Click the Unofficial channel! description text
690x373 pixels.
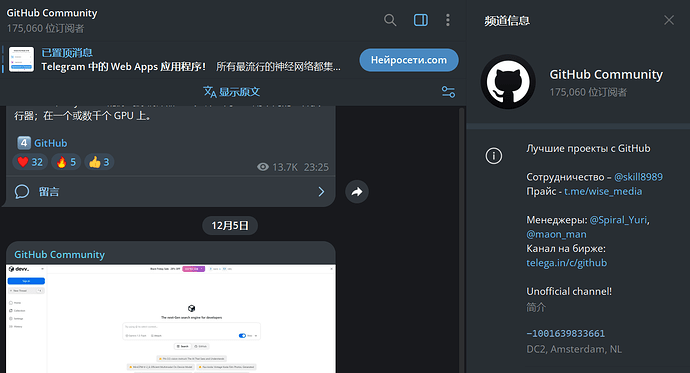pyautogui.click(x=569, y=291)
